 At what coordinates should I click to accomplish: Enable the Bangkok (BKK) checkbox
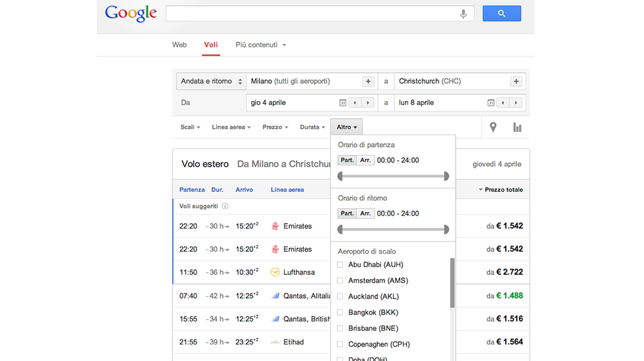(x=340, y=312)
